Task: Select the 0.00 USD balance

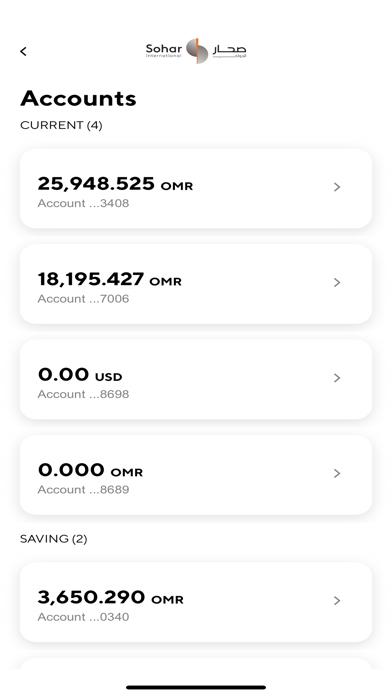Action: tap(80, 375)
